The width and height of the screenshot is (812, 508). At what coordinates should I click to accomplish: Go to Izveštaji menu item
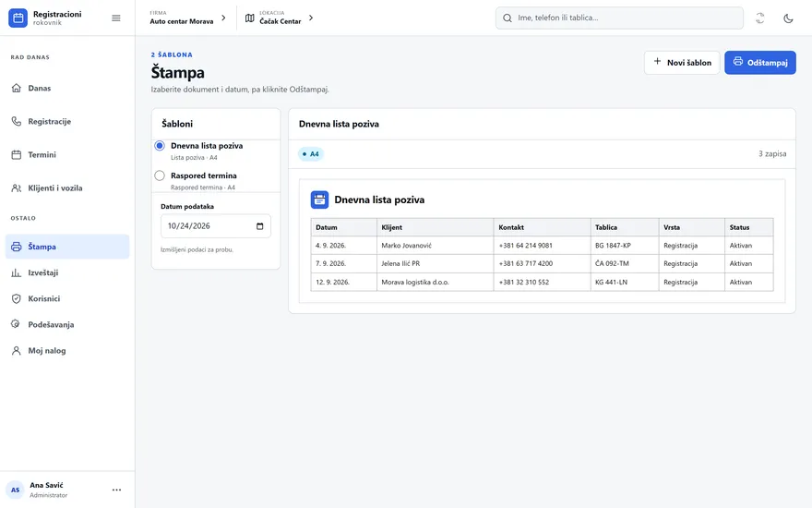[x=67, y=272]
